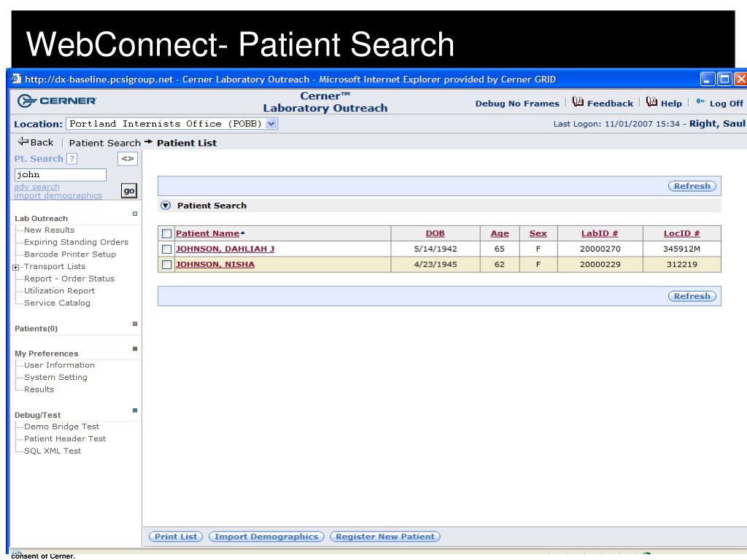Minimize the Internet Explorer window
The width and height of the screenshot is (747, 560).
[708, 79]
